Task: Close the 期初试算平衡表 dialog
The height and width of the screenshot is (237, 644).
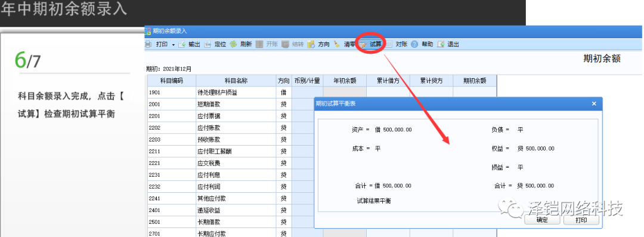Action: (x=594, y=104)
